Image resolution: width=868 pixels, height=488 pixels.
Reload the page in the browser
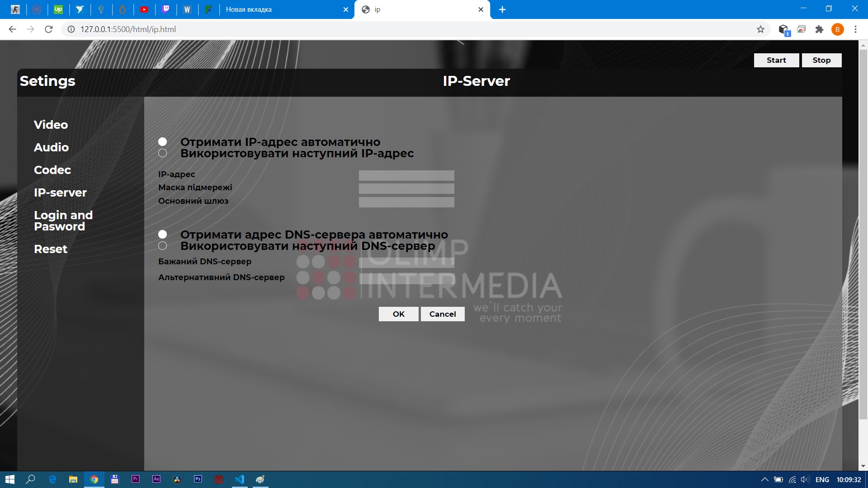(x=49, y=29)
